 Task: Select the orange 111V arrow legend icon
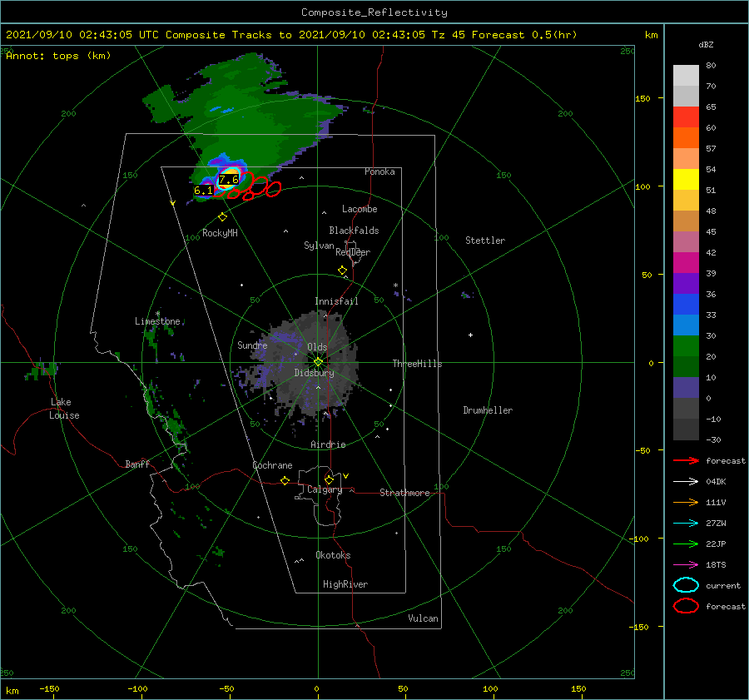click(x=686, y=502)
